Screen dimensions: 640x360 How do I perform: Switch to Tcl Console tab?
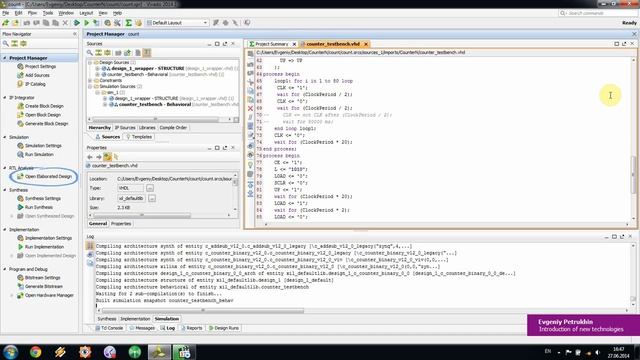[109, 328]
